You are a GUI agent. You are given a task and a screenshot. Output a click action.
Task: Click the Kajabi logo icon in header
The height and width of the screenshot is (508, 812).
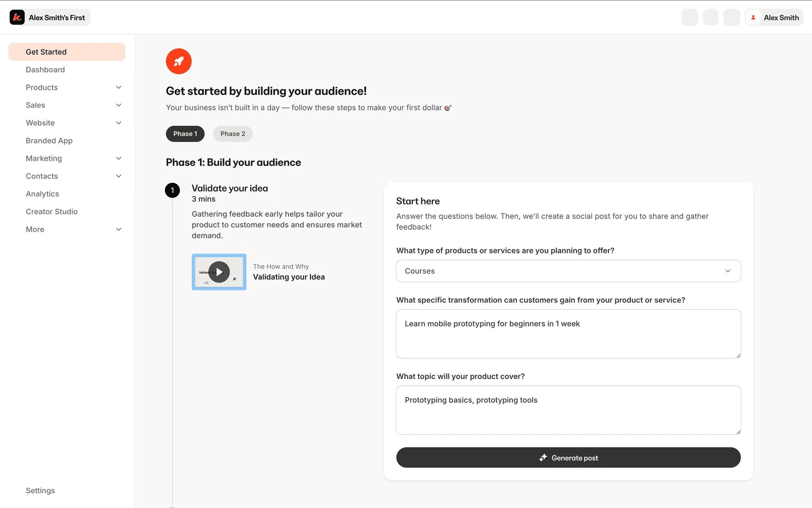click(17, 17)
